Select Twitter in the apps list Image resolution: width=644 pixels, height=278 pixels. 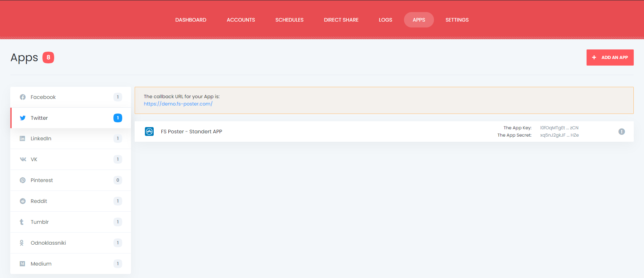[71, 118]
